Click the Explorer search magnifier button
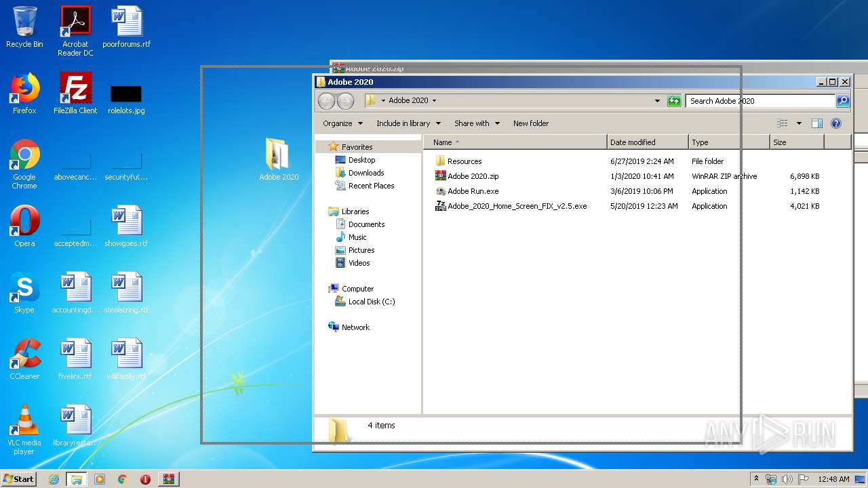Screen dimensions: 868x488 tap(842, 101)
